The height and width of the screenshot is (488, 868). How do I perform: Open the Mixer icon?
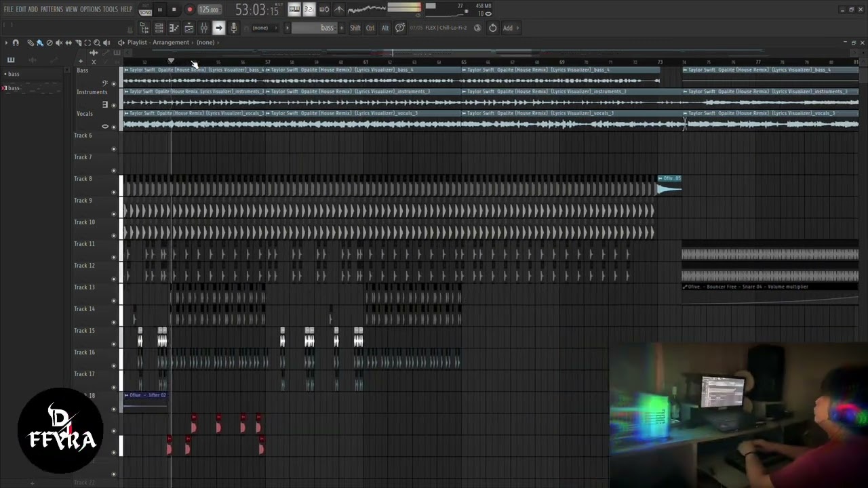(x=204, y=28)
